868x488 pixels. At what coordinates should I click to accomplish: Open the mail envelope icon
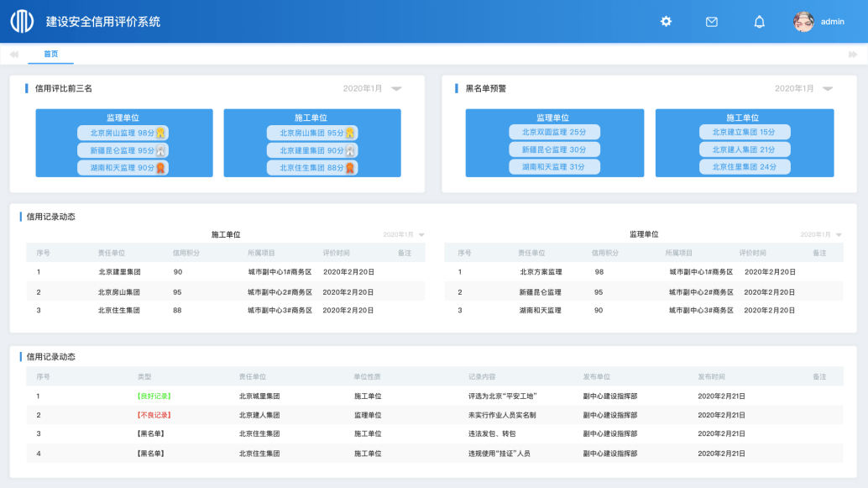[x=711, y=22]
